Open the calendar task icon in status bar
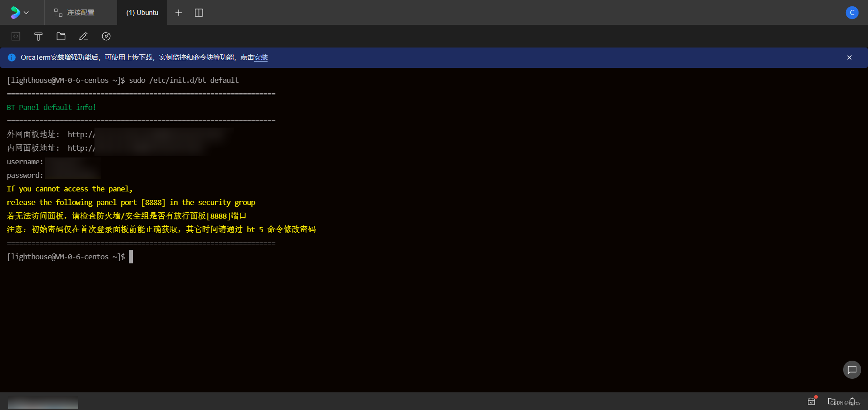Image resolution: width=868 pixels, height=410 pixels. pyautogui.click(x=812, y=401)
